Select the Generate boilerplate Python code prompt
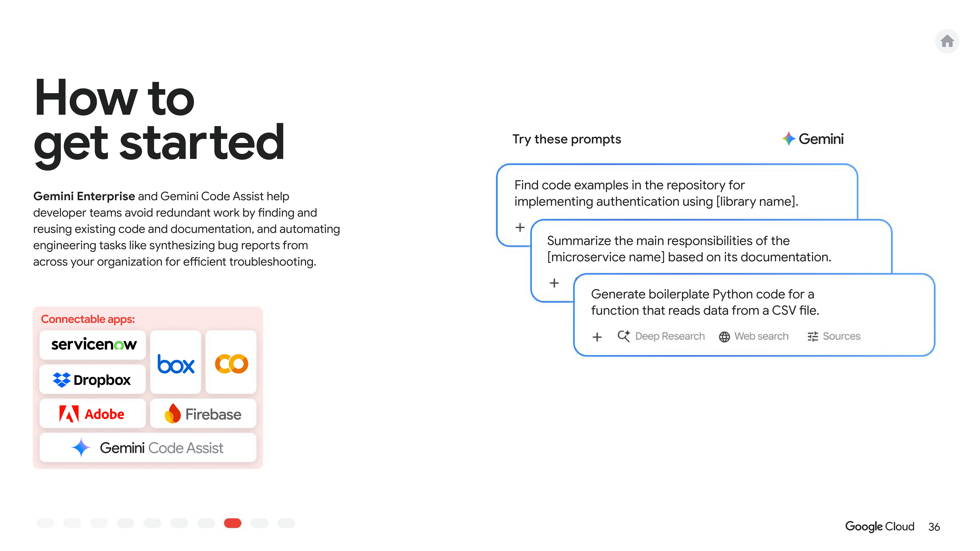Viewport: 980px width, 551px height. [705, 302]
